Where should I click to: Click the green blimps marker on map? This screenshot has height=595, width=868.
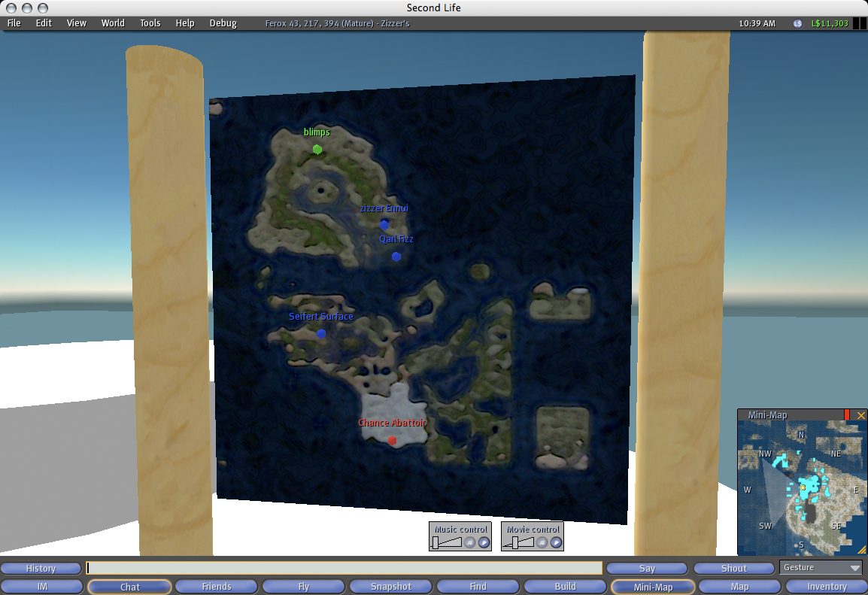(x=317, y=150)
